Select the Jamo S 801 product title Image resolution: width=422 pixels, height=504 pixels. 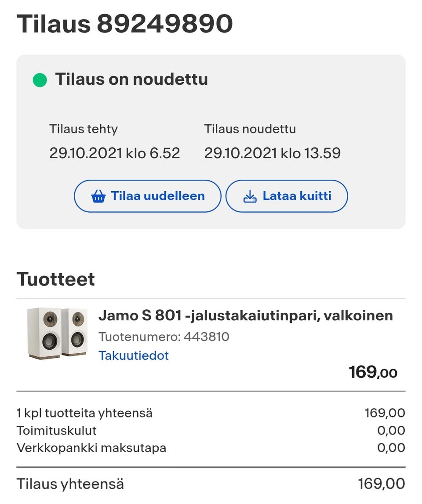245,315
